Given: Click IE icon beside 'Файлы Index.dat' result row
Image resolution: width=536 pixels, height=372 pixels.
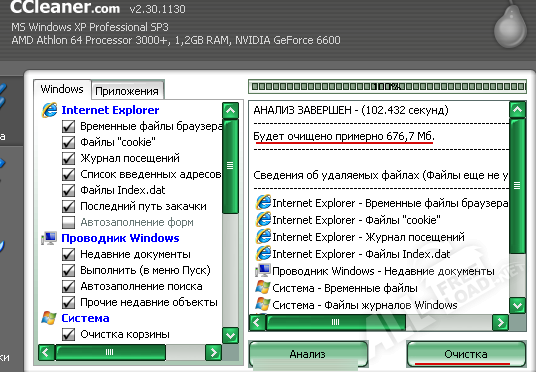Looking at the screenshot, I should pos(263,254).
